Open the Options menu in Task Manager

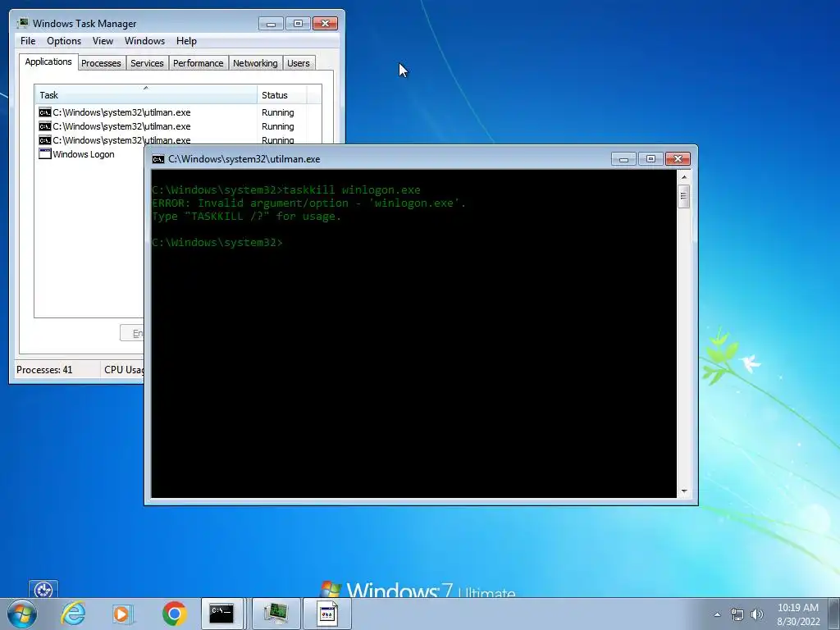pyautogui.click(x=64, y=41)
